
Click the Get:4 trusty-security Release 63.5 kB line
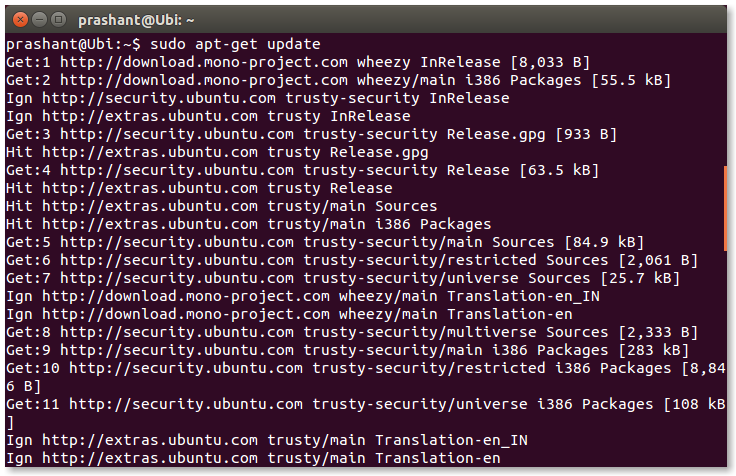click(x=302, y=170)
